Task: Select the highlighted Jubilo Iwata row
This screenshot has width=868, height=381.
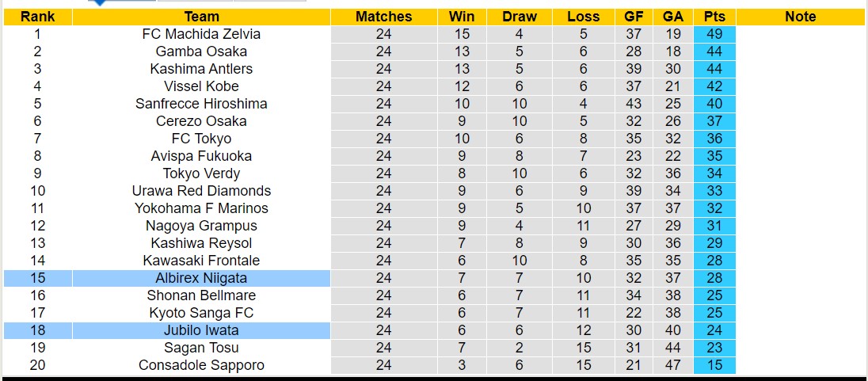Action: (x=201, y=330)
